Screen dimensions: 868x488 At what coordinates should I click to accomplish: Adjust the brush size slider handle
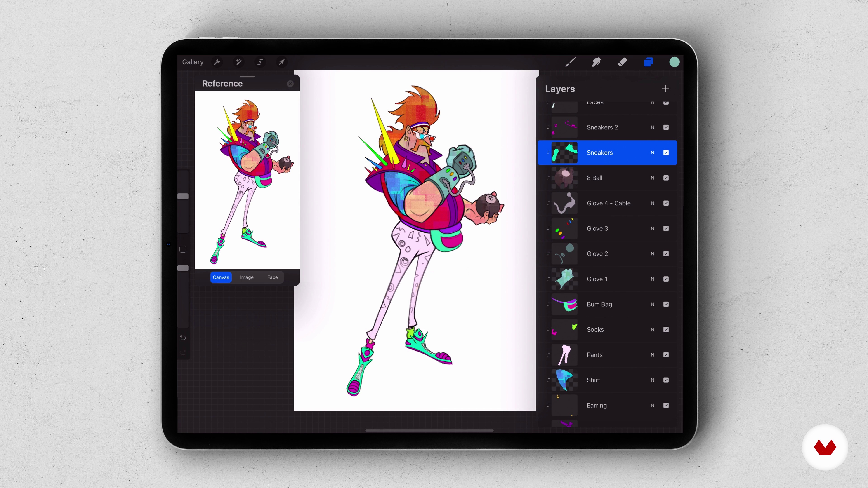click(x=183, y=196)
